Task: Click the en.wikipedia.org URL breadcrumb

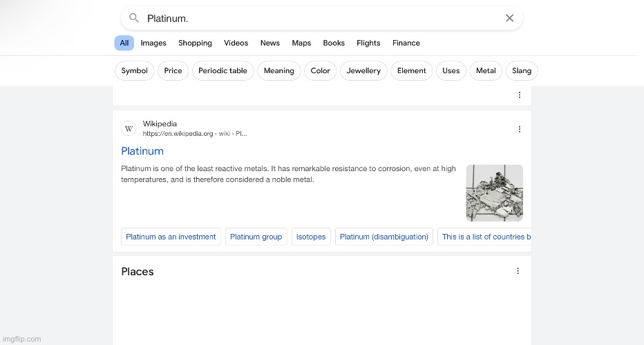Action: point(195,133)
